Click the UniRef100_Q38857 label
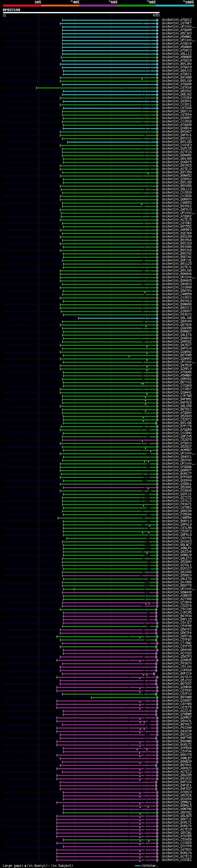 pos(177,118)
